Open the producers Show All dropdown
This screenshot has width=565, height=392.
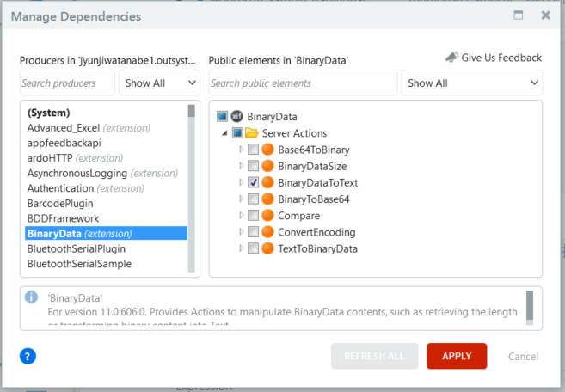161,83
